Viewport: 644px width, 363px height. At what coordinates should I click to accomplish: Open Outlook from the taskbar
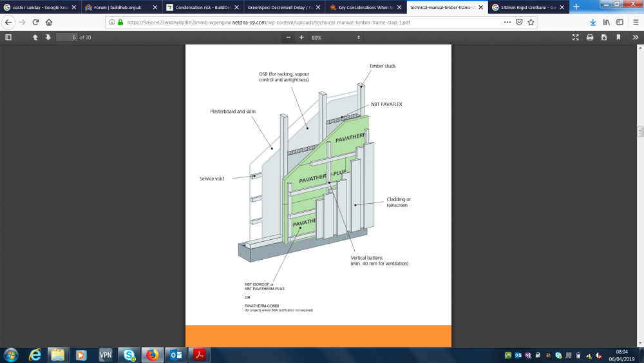(176, 355)
